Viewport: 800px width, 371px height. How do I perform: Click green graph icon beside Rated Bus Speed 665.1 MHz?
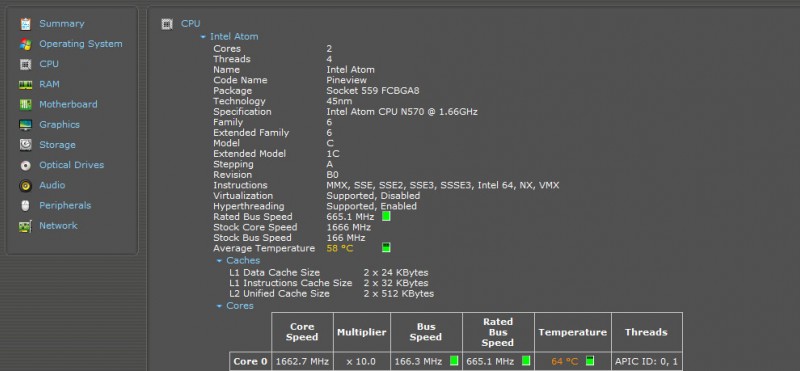point(386,216)
